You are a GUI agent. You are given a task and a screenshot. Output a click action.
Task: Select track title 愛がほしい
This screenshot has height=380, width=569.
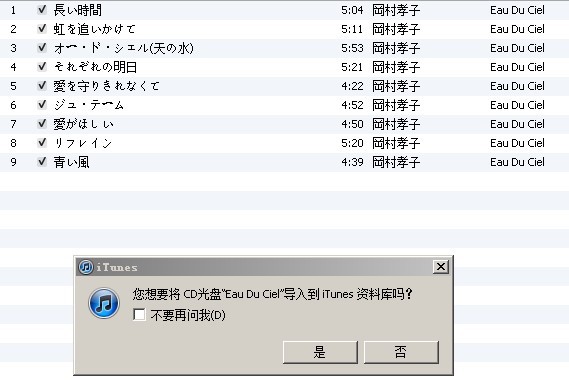83,124
